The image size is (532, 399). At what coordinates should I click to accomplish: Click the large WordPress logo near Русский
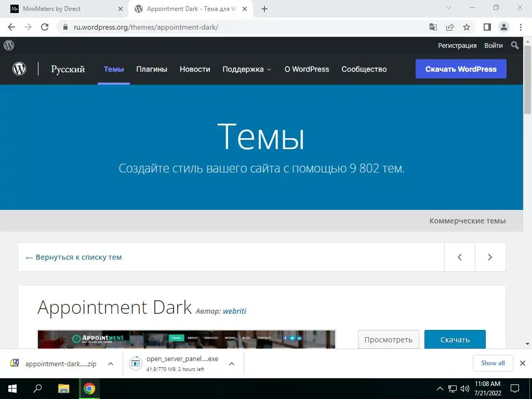pos(19,69)
